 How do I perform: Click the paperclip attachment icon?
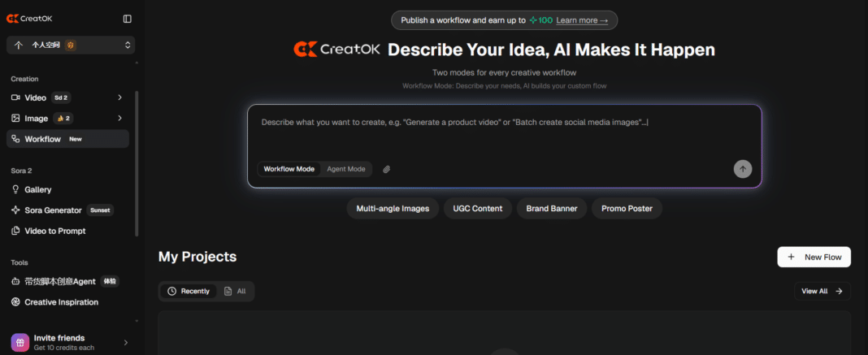coord(387,169)
